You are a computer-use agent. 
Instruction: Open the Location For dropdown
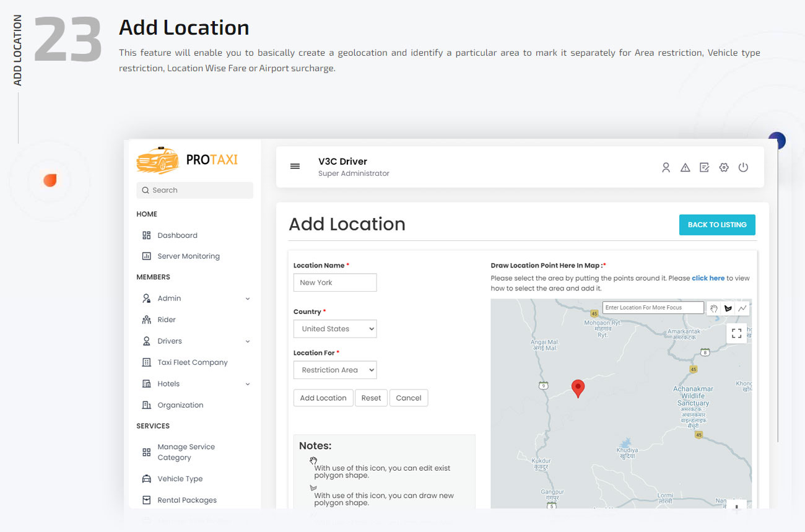click(335, 370)
